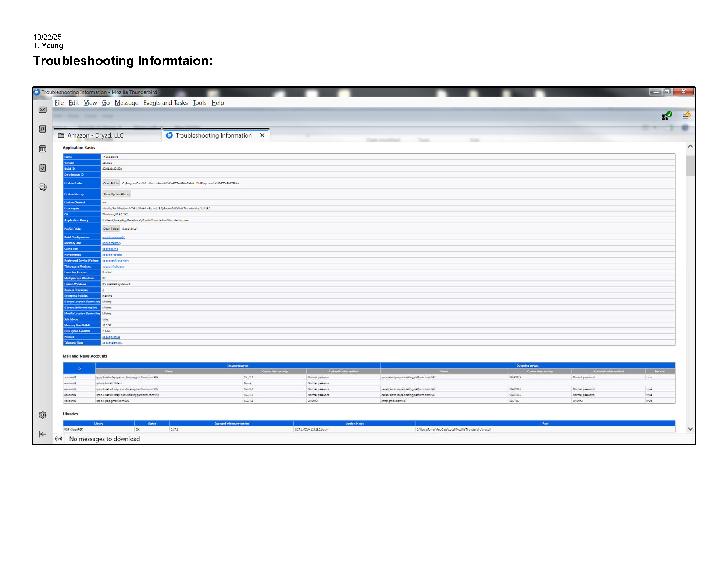This screenshot has width=728, height=563.
Task: Open the about:buildconfig link
Action: [x=114, y=237]
